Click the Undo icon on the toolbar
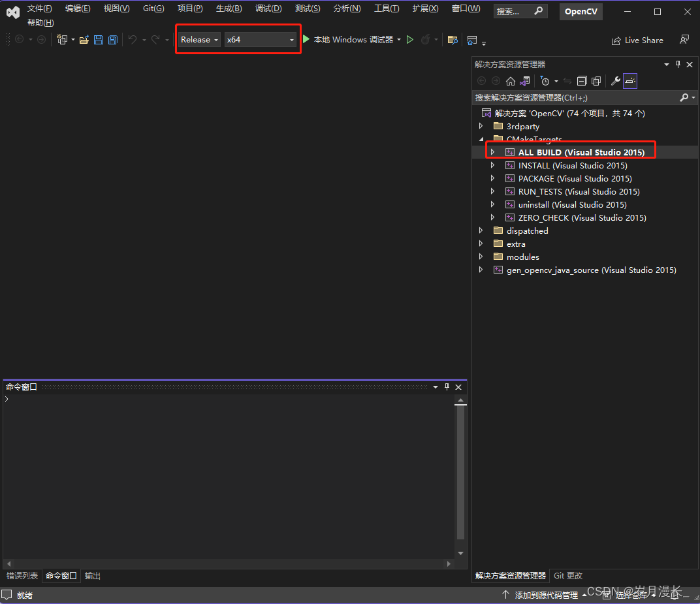Screen dimensions: 700x604 [133, 40]
